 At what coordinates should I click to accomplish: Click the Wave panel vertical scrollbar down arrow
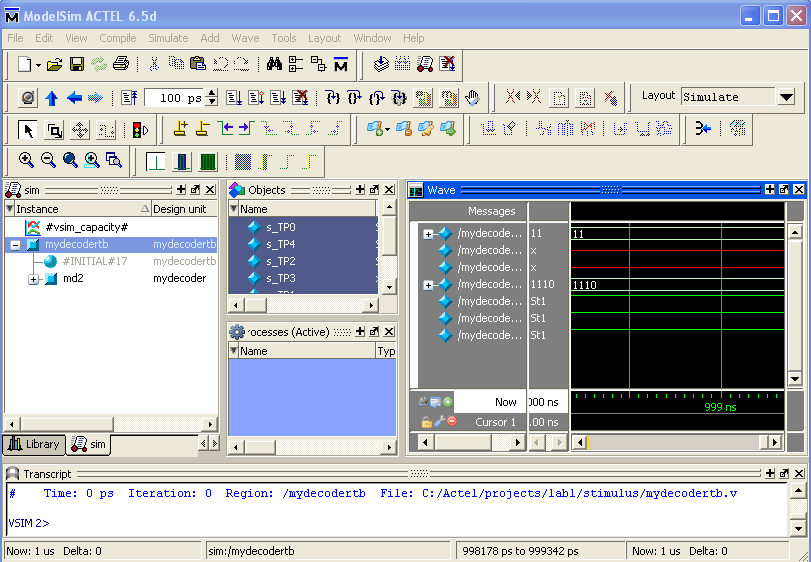pos(795,378)
